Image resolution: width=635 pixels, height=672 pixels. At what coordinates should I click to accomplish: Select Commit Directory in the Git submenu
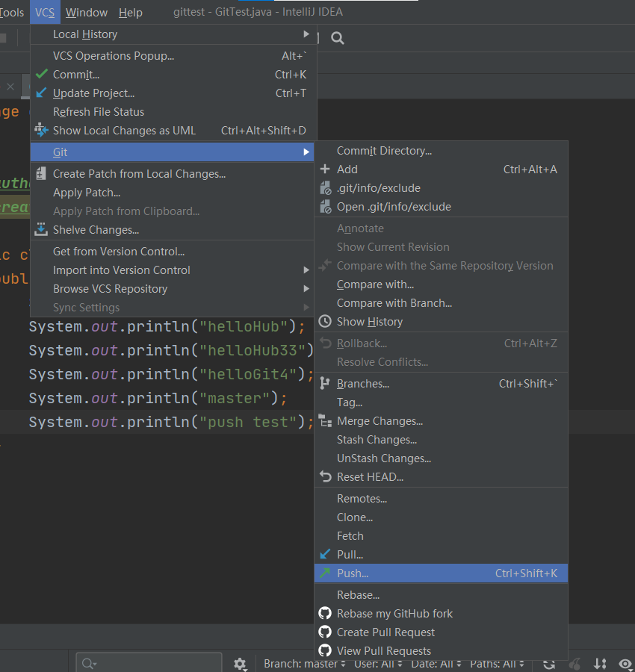coord(442,150)
